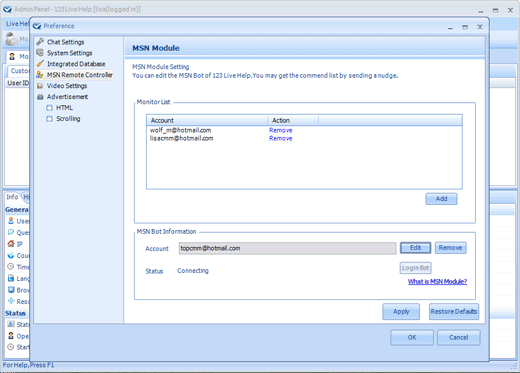
Task: Select Advertisement in preference tree
Action: point(67,97)
